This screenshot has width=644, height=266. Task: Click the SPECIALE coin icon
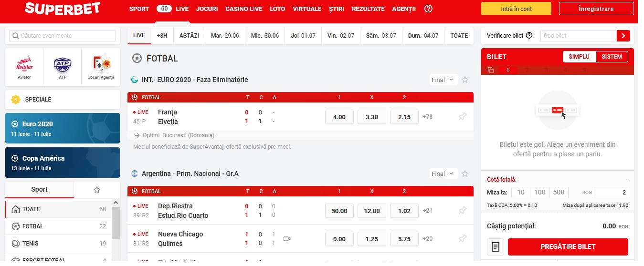point(16,100)
